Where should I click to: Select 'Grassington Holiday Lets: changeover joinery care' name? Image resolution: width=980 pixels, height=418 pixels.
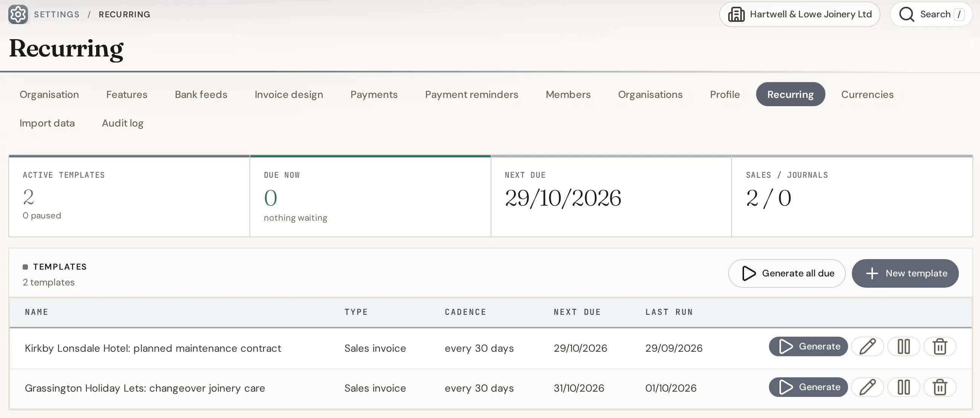[x=145, y=388]
